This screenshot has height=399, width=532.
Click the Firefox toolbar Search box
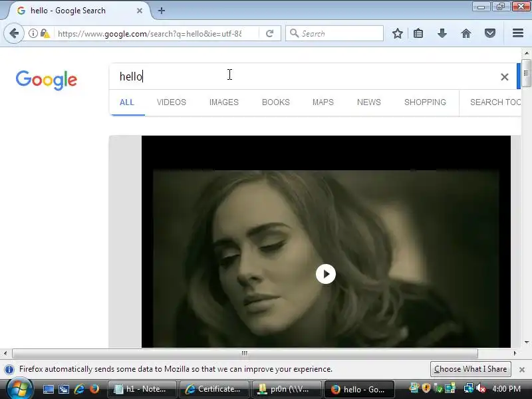pyautogui.click(x=334, y=34)
